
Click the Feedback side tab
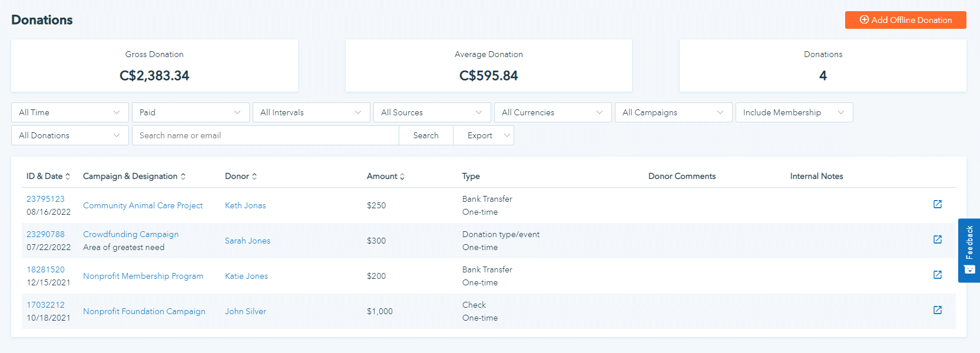coord(969,250)
